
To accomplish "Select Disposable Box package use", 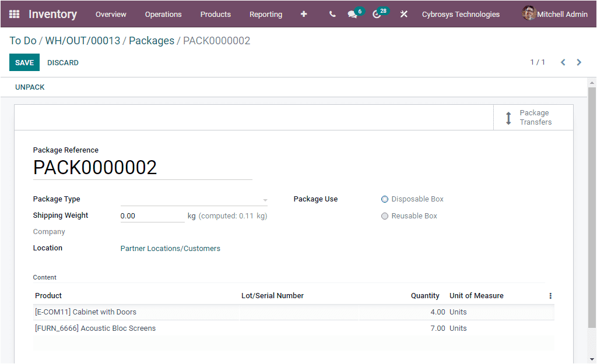I will (x=384, y=199).
